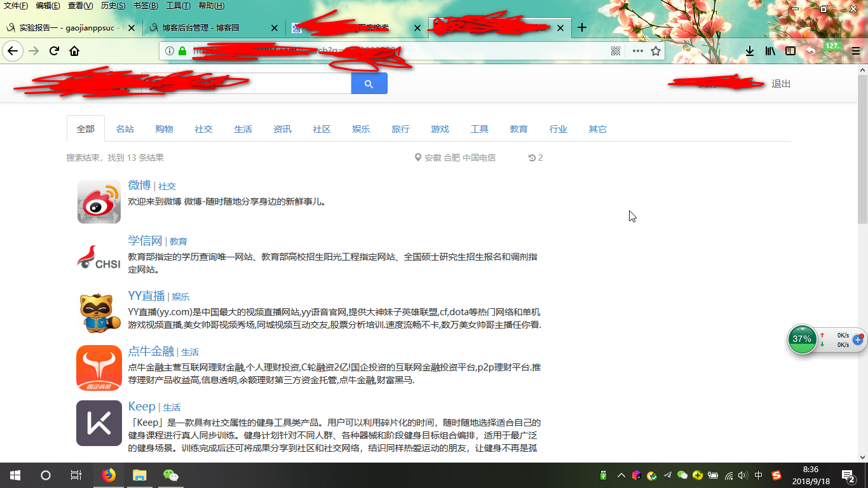Open the 学信网 result title link
The height and width of the screenshot is (488, 868).
[145, 240]
